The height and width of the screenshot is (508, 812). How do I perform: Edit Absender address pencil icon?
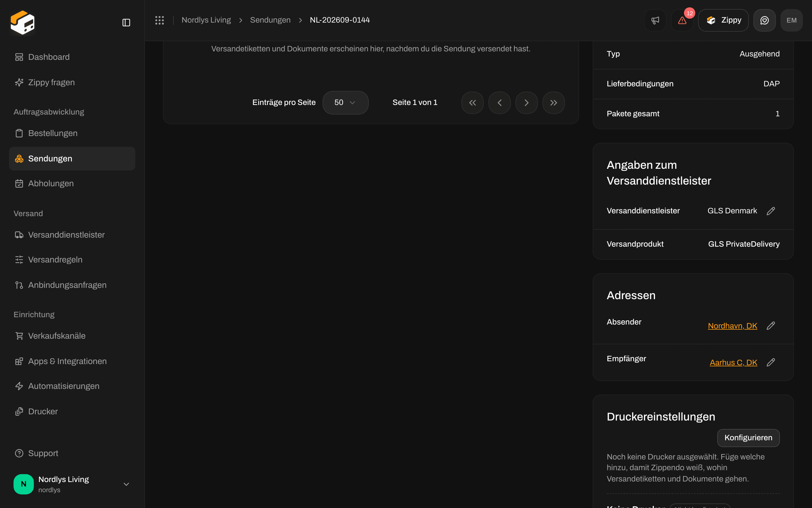coord(771,326)
